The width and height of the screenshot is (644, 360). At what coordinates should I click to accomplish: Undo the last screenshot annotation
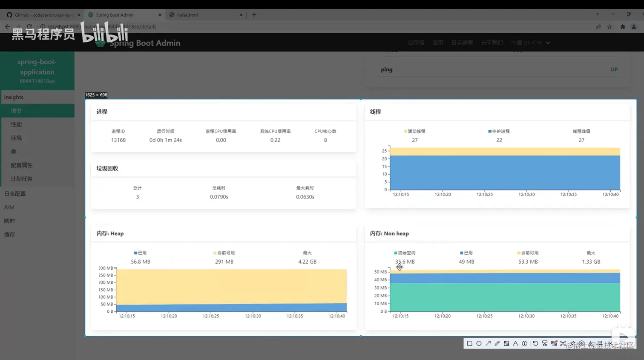click(535, 343)
